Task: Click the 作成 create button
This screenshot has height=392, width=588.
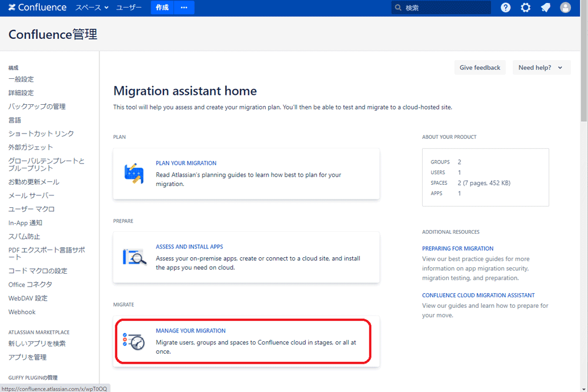Action: [162, 8]
